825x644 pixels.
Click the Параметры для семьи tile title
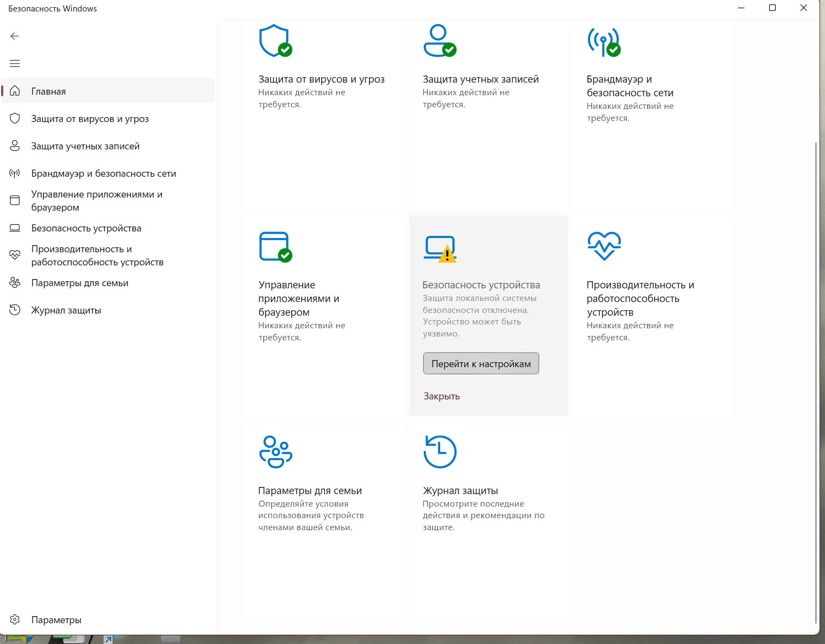tap(310, 491)
